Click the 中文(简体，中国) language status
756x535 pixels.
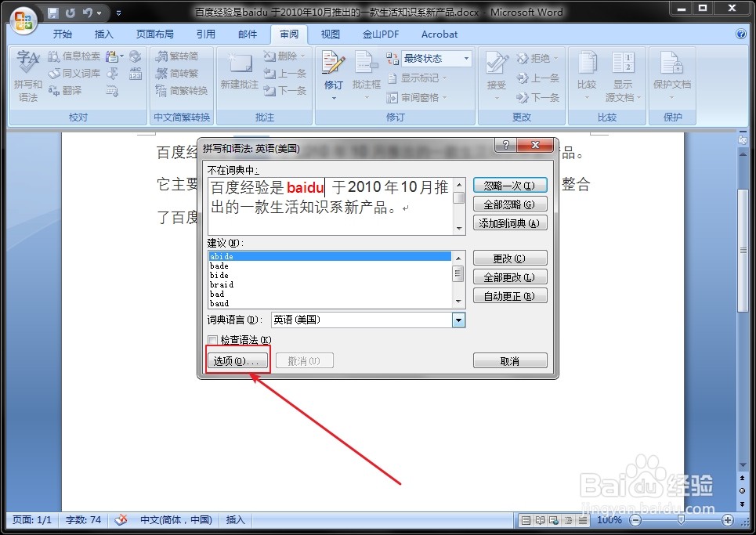tap(176, 520)
